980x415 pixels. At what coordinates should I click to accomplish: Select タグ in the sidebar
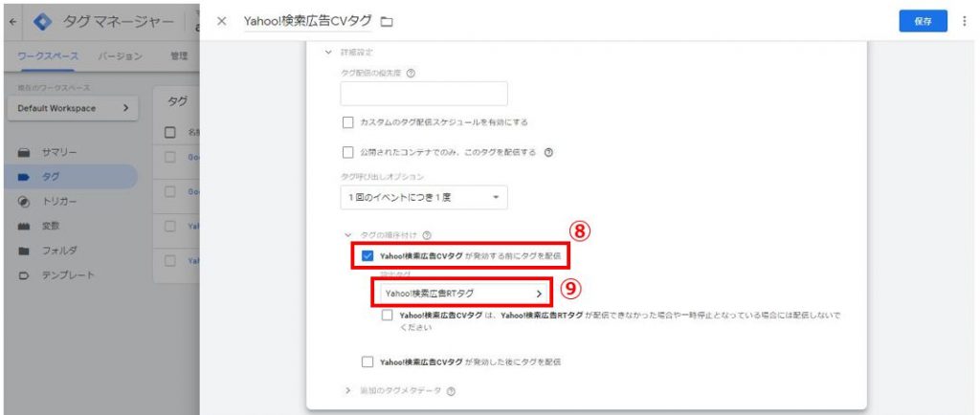coord(51,177)
